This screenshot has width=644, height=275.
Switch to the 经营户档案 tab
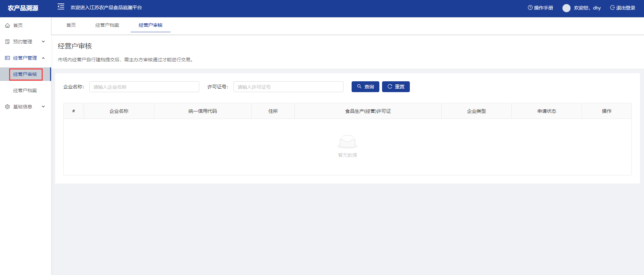point(107,25)
